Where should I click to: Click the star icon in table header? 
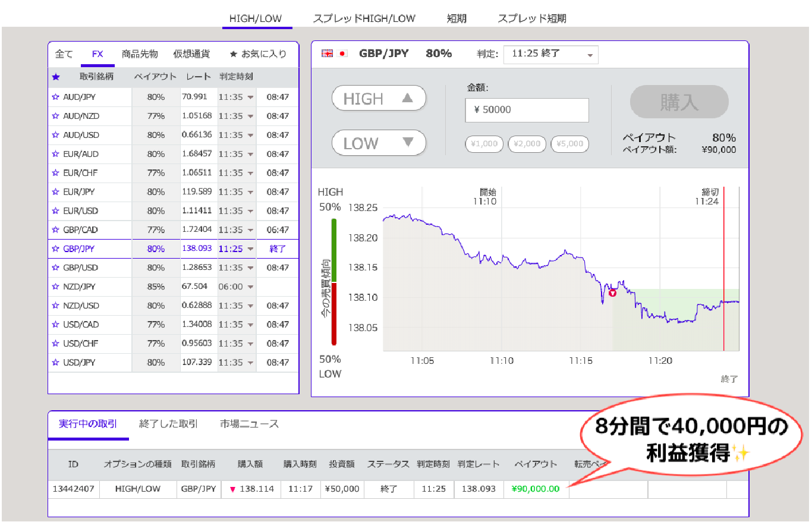[56, 77]
